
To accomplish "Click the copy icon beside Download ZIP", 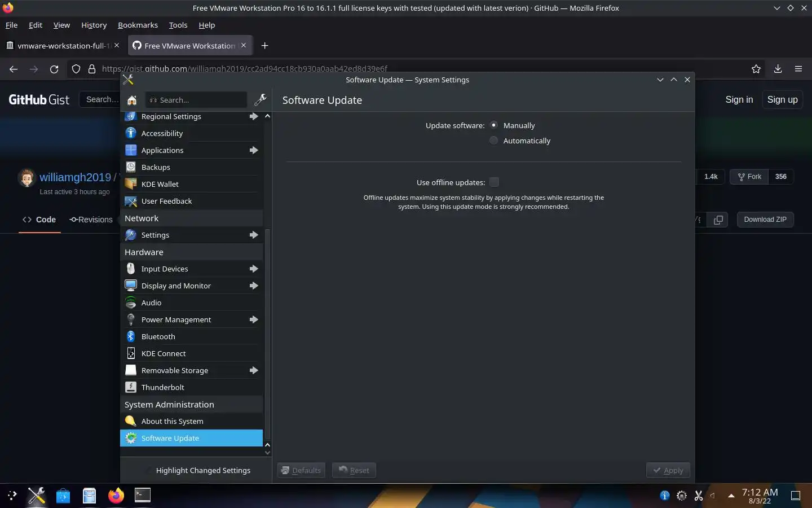I will [x=718, y=220].
